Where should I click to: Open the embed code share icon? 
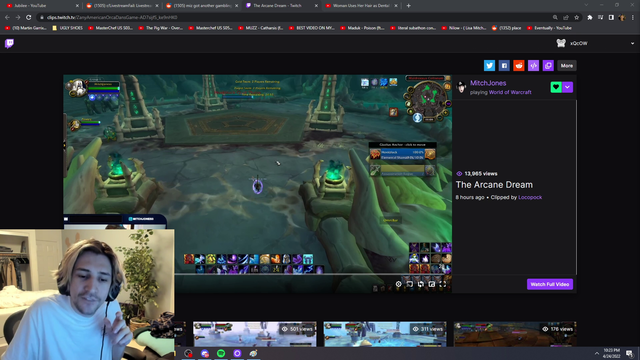533,65
